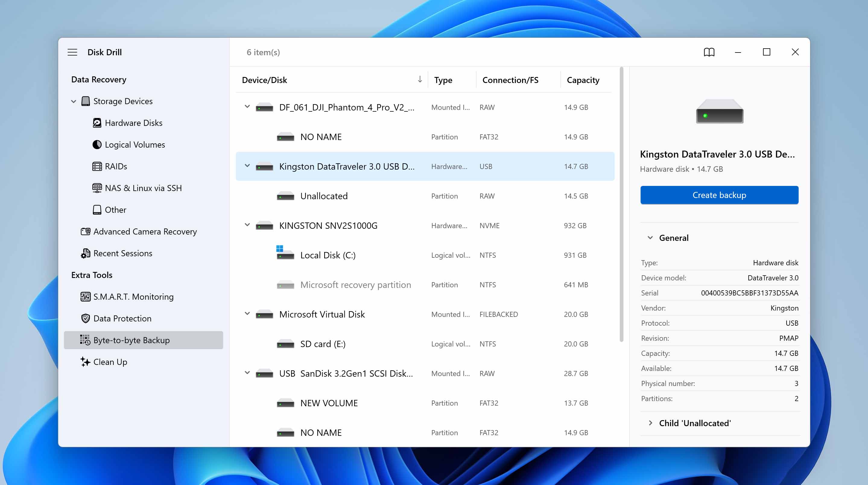Screen dimensions: 868x485
Task: Click the Other storage icon
Action: click(97, 210)
